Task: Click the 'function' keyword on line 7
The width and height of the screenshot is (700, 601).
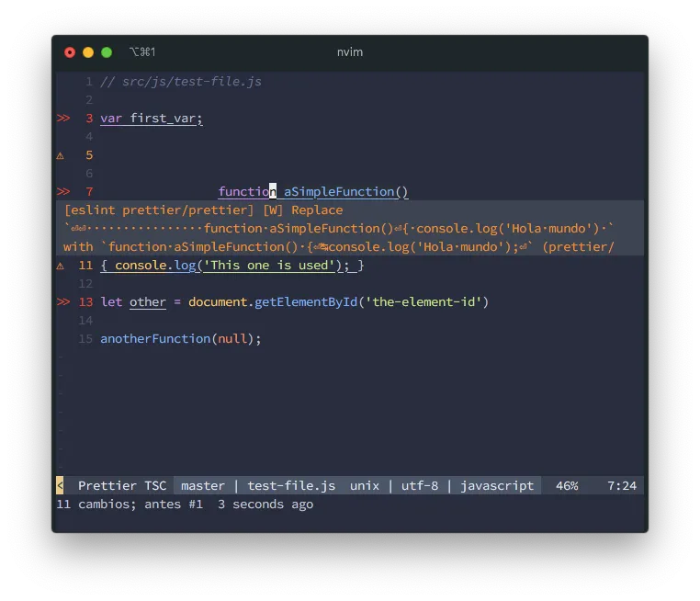Action: [247, 192]
